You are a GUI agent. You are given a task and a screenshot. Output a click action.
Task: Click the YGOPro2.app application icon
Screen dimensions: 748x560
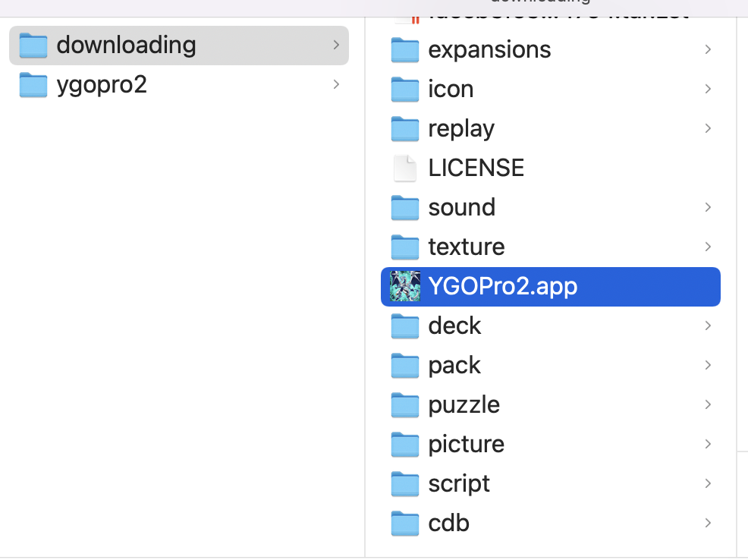405,286
